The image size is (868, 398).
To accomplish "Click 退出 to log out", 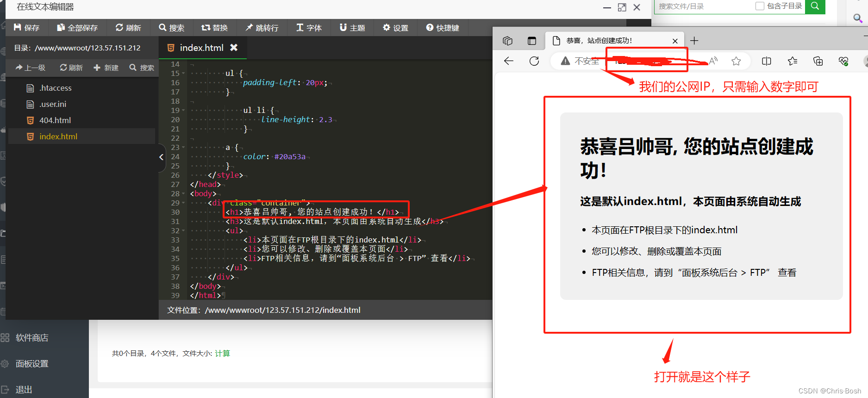I will tap(24, 390).
